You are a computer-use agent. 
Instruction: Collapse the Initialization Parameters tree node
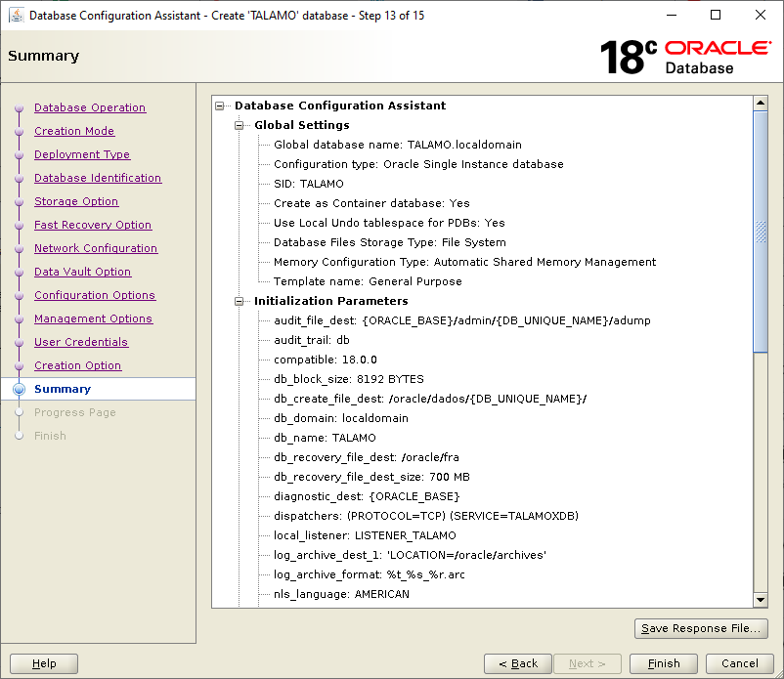point(239,301)
